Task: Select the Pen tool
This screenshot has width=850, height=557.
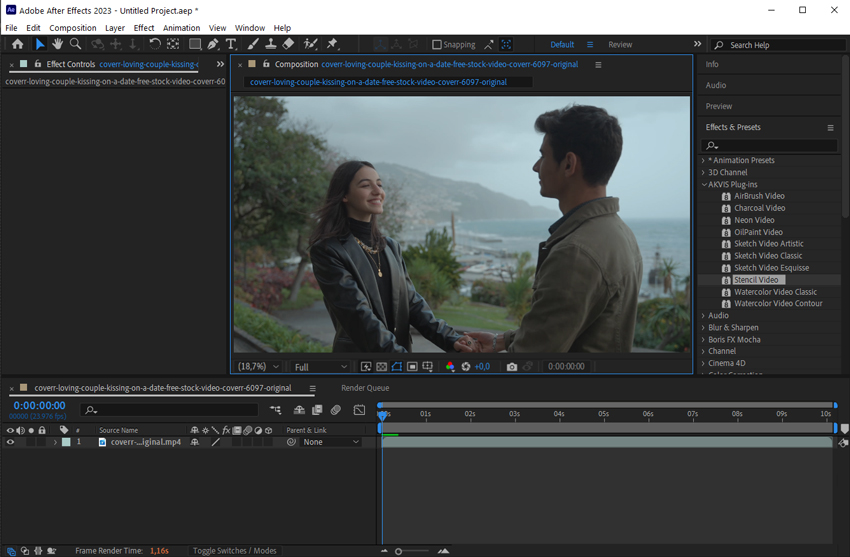Action: (x=213, y=44)
